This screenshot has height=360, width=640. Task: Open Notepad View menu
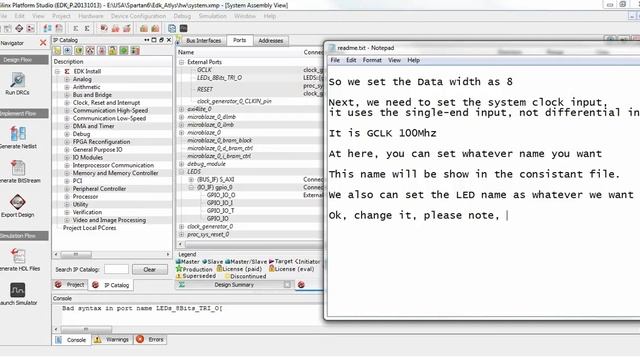click(x=394, y=60)
